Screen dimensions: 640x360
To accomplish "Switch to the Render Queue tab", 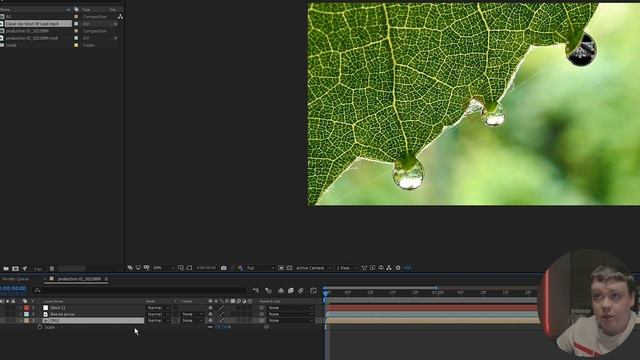I will point(16,279).
